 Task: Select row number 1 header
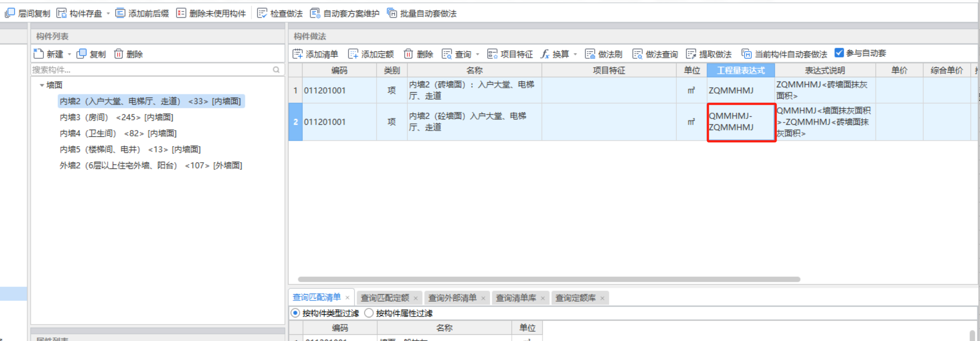(295, 90)
